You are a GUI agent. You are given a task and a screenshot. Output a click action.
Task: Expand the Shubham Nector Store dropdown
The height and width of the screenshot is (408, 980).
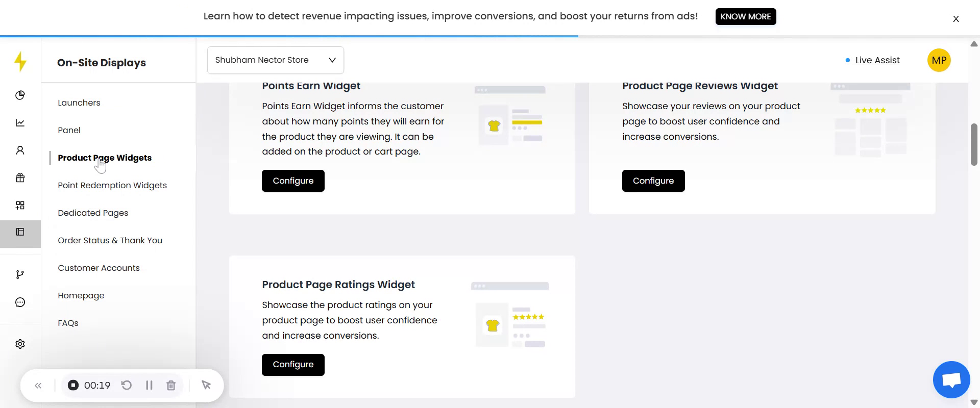(x=275, y=60)
